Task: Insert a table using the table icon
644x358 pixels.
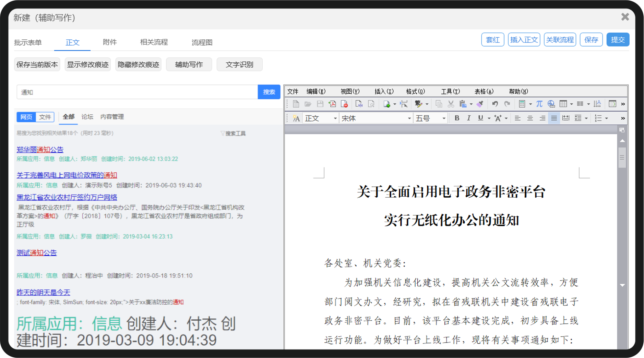Action: tap(563, 104)
